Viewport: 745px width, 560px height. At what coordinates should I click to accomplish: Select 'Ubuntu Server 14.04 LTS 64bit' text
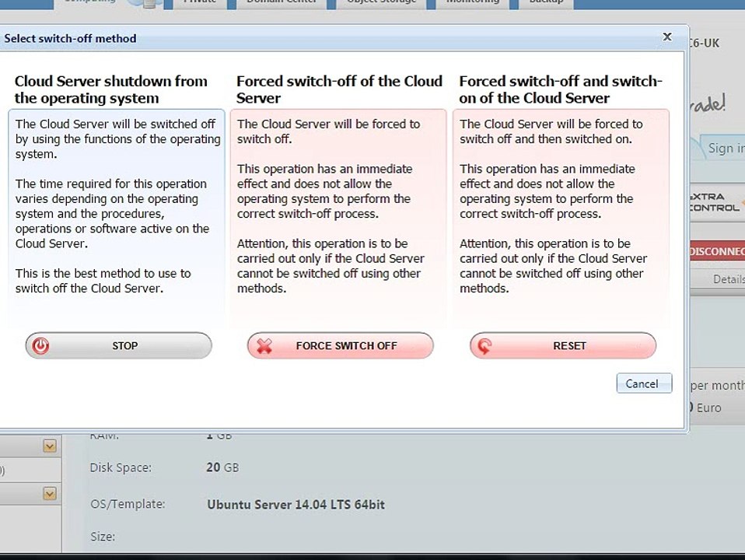pos(296,504)
